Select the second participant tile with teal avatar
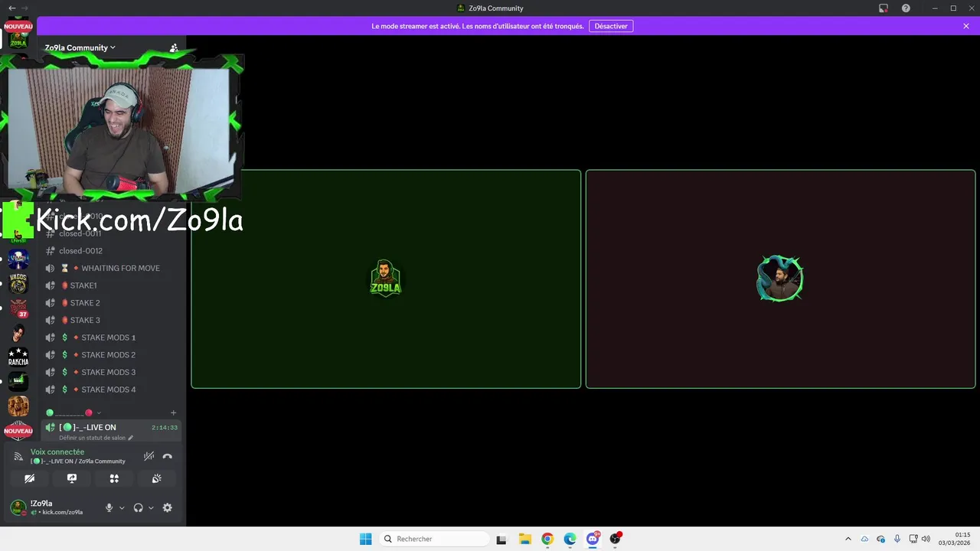This screenshot has height=551, width=980. [780, 279]
